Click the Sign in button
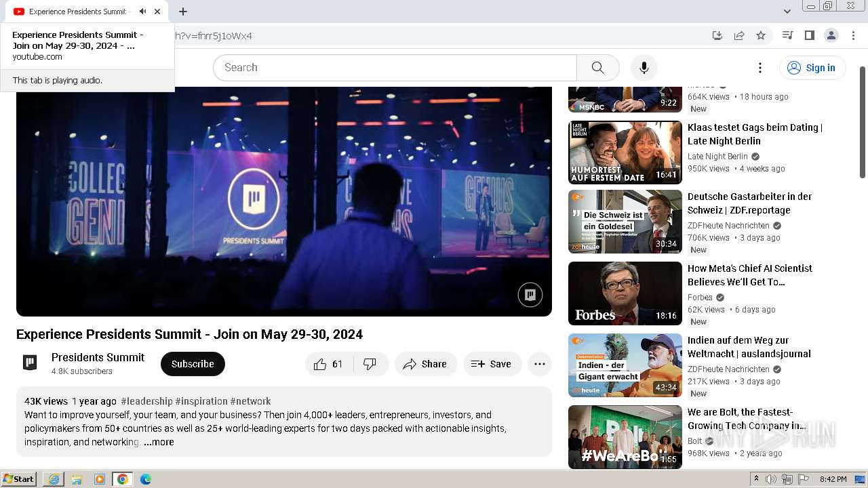 812,68
